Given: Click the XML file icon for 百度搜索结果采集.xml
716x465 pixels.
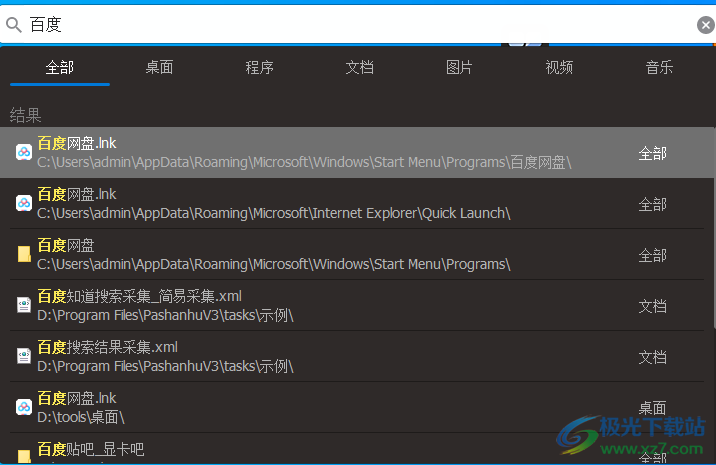Looking at the screenshot, I should [24, 356].
